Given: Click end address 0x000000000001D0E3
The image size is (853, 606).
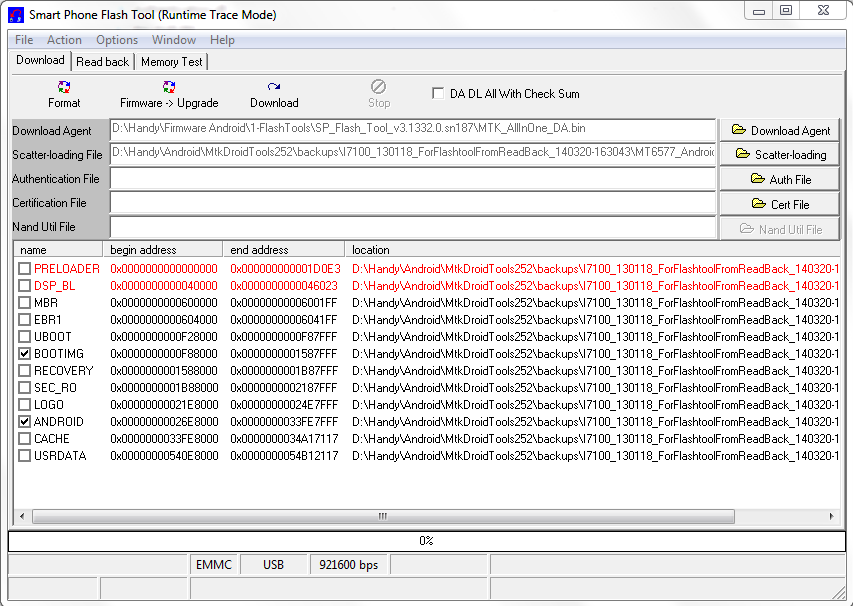Looking at the screenshot, I should [x=285, y=269].
